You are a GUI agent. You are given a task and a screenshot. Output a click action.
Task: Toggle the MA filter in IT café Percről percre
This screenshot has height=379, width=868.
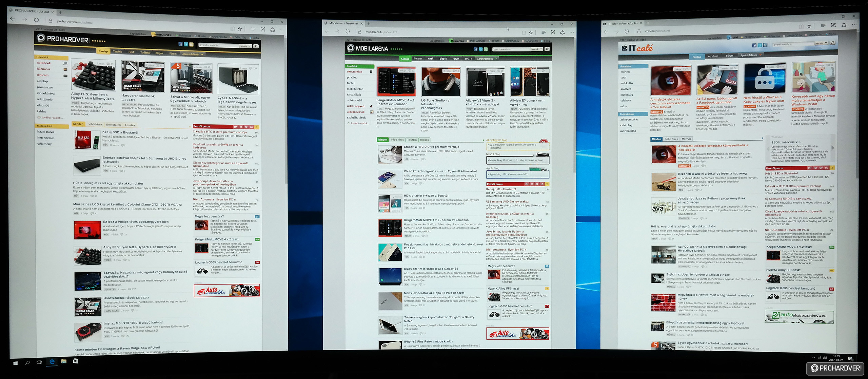pos(815,168)
